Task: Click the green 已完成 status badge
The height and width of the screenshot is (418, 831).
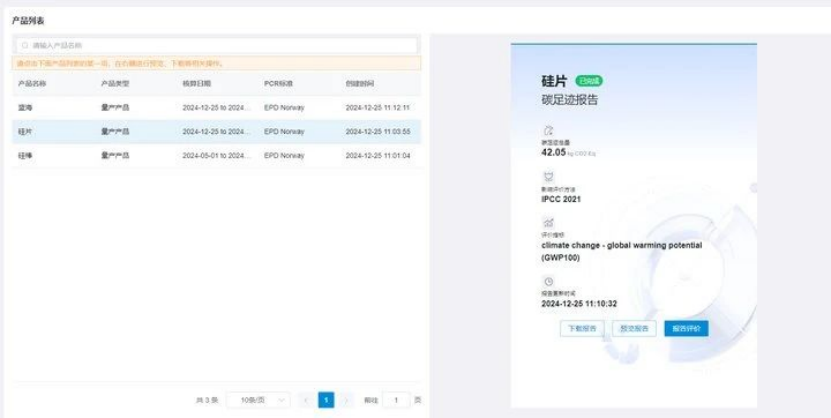Action: (589, 80)
